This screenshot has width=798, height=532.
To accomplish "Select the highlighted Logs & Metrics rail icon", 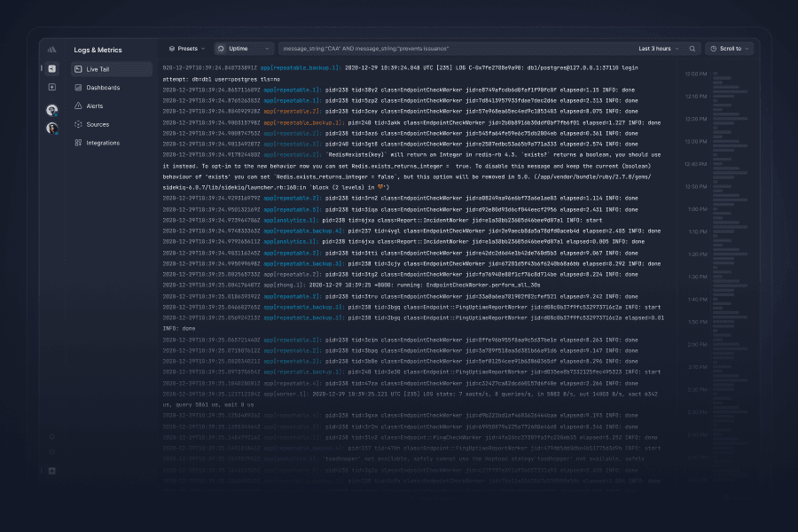I will coord(52,68).
